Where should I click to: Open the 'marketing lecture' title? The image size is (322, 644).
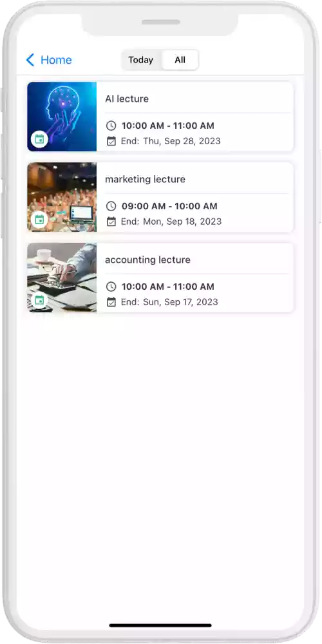pos(145,180)
